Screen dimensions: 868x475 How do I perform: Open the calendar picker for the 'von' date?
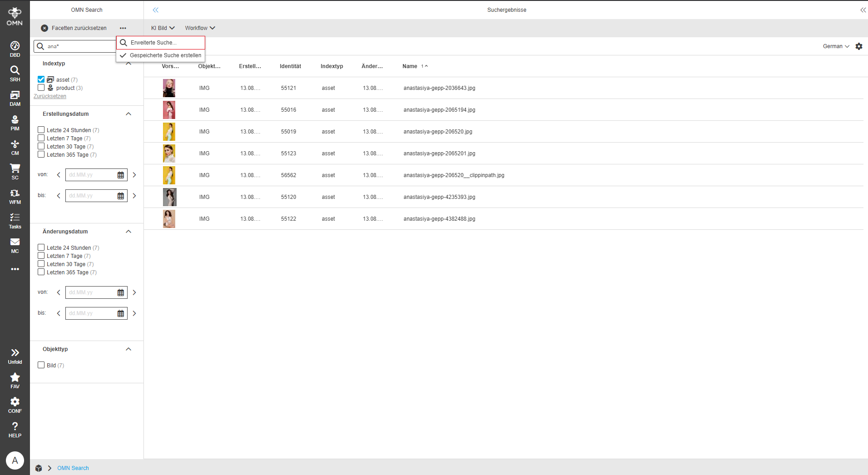point(120,174)
